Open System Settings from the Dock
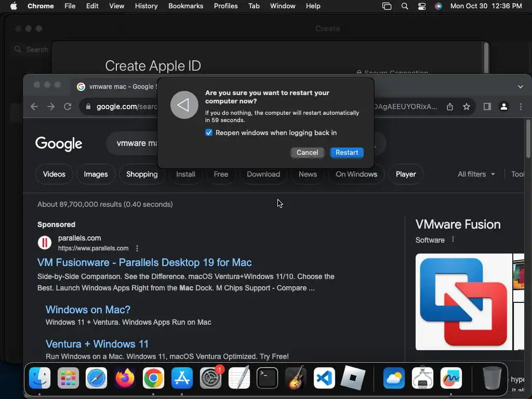532x399 pixels. point(210,378)
